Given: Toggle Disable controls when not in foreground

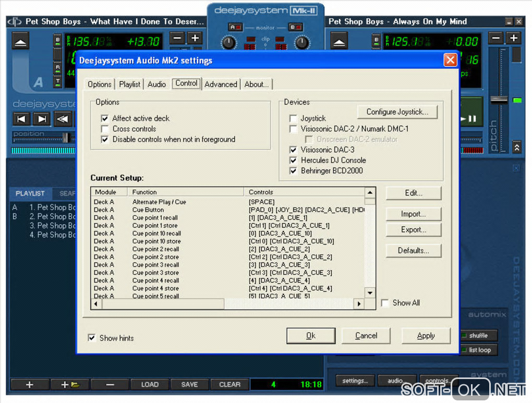Looking at the screenshot, I should pos(105,139).
